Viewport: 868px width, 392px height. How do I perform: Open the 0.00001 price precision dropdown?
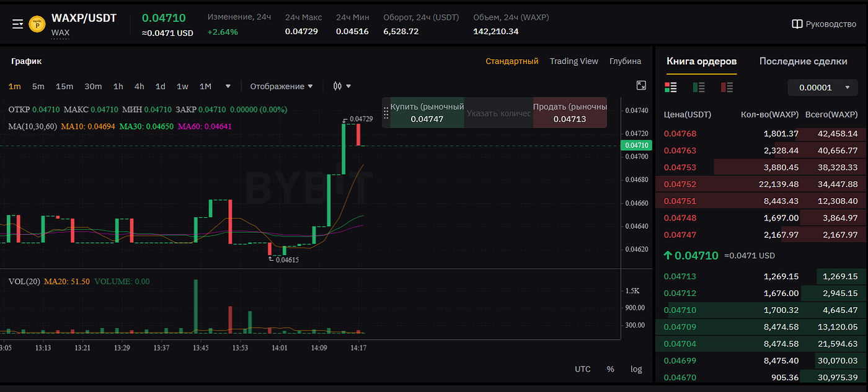pyautogui.click(x=822, y=87)
